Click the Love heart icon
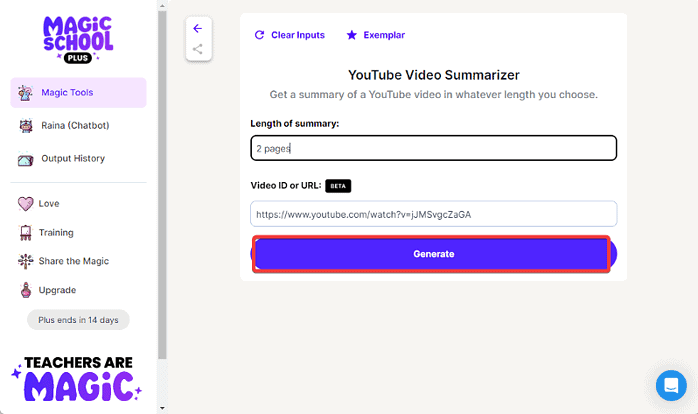This screenshot has width=698, height=414. coord(26,204)
